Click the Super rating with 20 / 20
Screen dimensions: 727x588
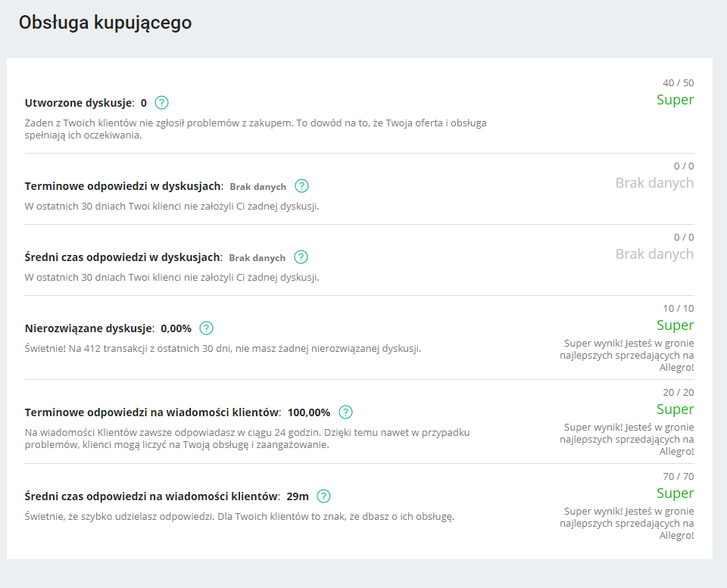coord(675,409)
